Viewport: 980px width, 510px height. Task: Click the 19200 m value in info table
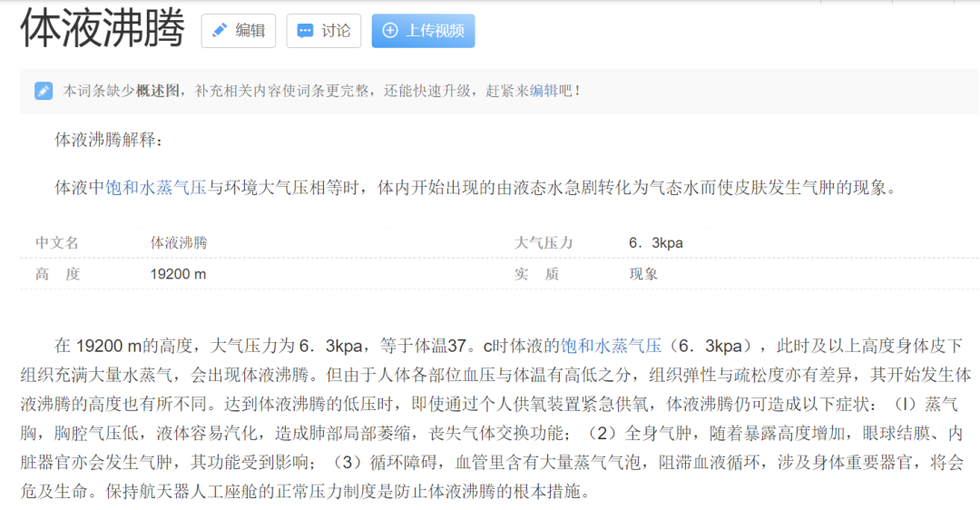coord(178,274)
